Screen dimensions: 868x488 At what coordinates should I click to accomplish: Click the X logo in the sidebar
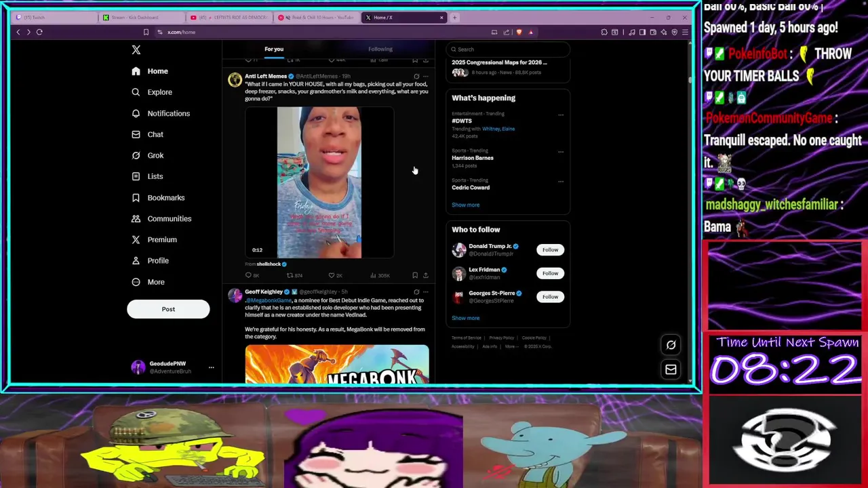(x=136, y=49)
